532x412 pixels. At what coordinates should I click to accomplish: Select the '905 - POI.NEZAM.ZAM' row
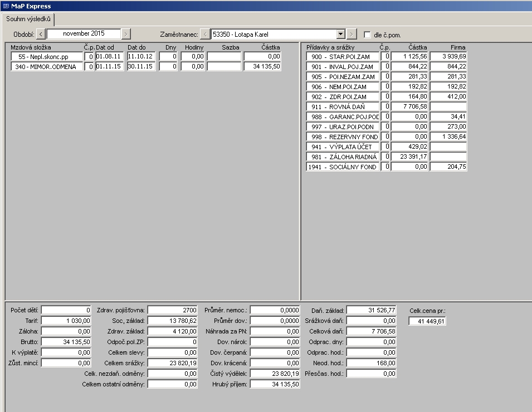[343, 77]
